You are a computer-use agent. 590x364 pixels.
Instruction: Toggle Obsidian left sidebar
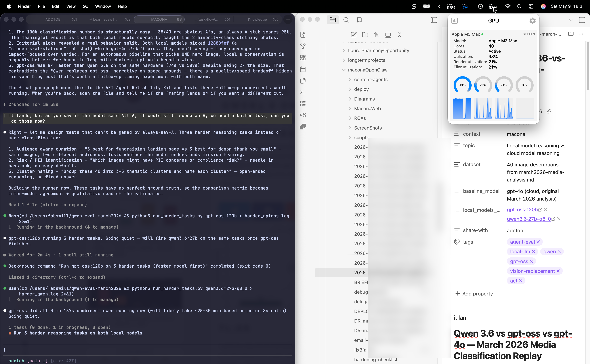point(434,20)
